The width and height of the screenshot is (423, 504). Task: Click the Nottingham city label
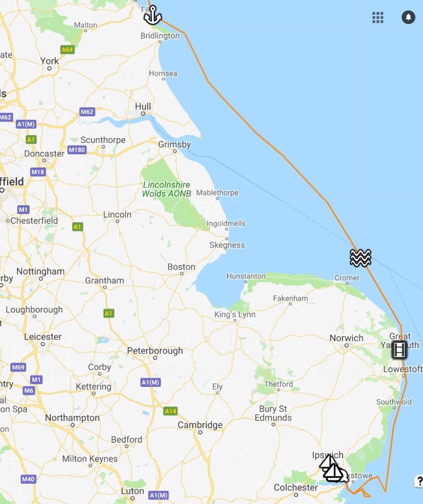[40, 271]
